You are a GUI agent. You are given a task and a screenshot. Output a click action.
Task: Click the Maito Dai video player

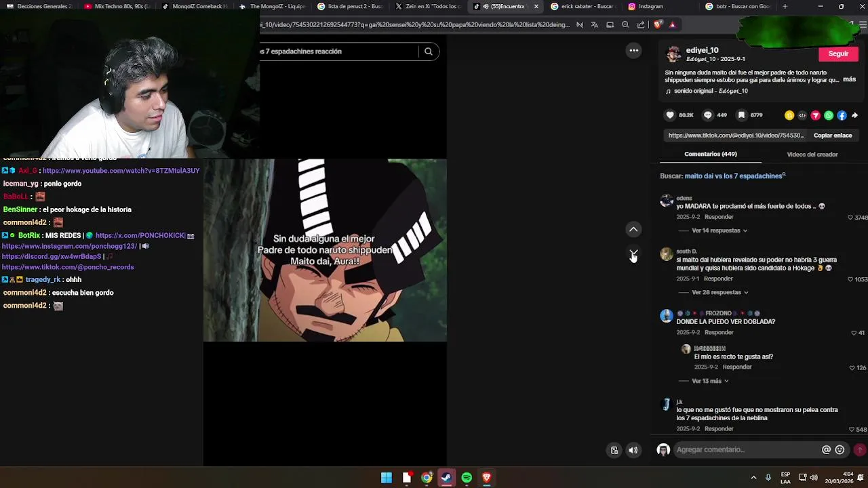(x=325, y=249)
